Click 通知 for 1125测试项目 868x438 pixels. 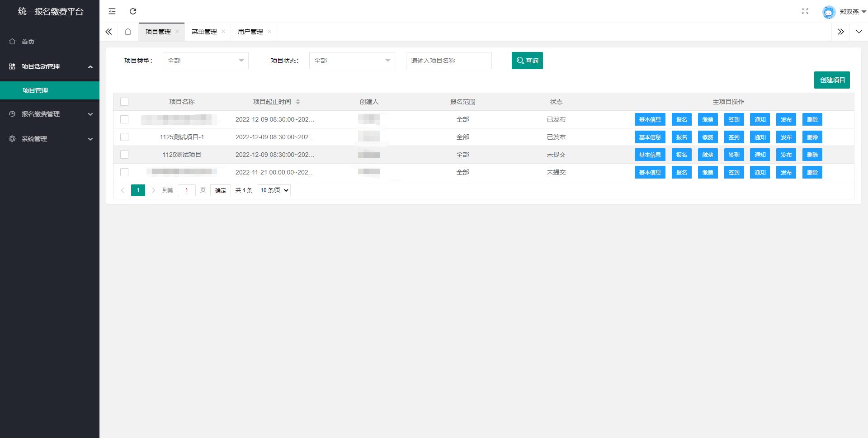pos(760,155)
